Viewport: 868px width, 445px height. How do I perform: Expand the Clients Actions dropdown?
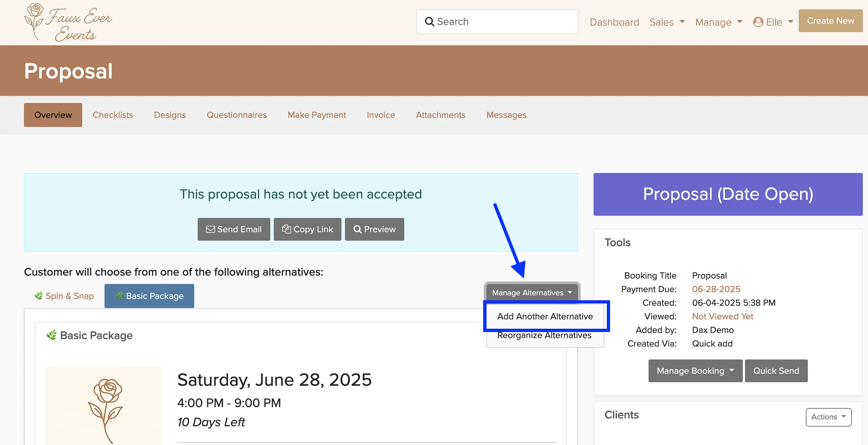pos(828,417)
